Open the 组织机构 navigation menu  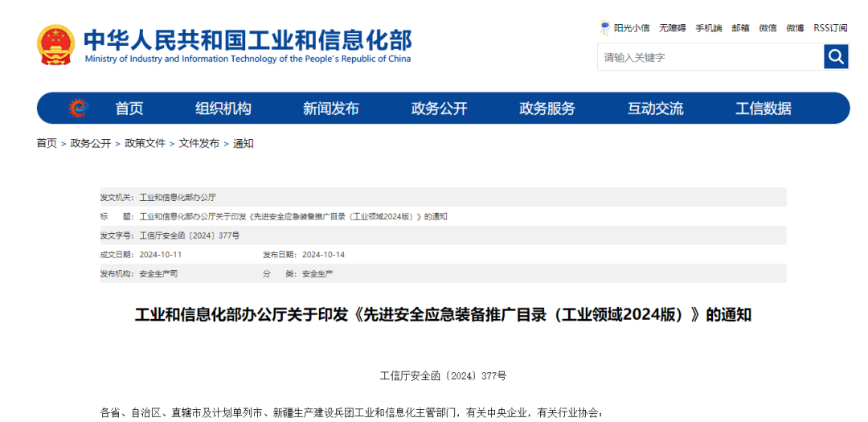tap(223, 108)
